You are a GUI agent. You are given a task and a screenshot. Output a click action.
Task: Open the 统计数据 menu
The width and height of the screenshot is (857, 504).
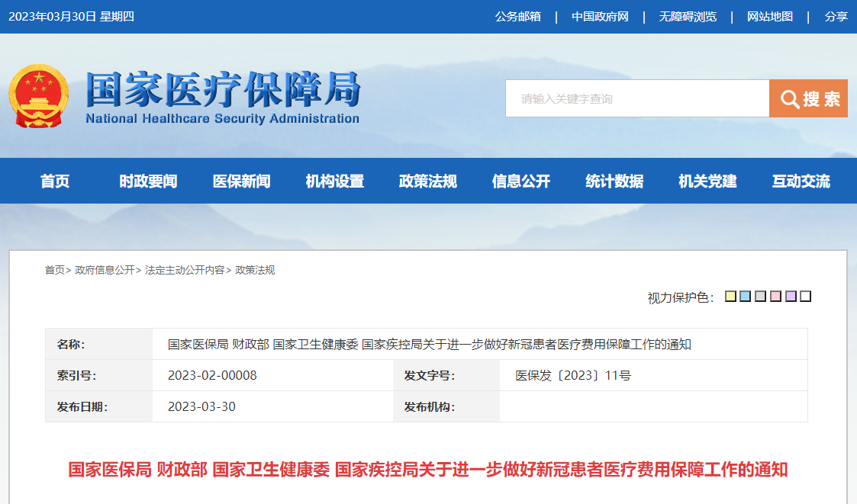tap(614, 181)
